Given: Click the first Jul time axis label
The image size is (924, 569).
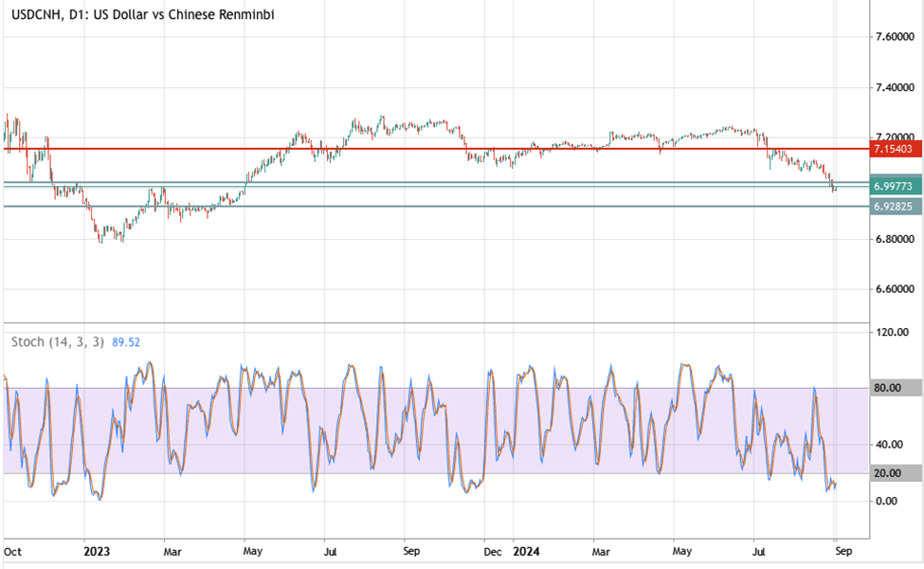Looking at the screenshot, I should point(330,552).
